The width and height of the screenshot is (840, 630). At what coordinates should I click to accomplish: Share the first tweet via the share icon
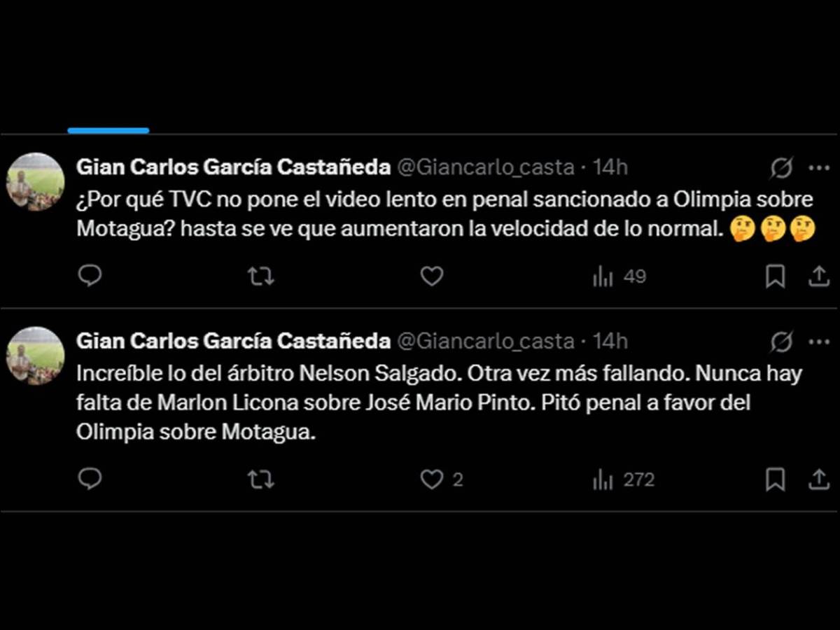point(819,276)
